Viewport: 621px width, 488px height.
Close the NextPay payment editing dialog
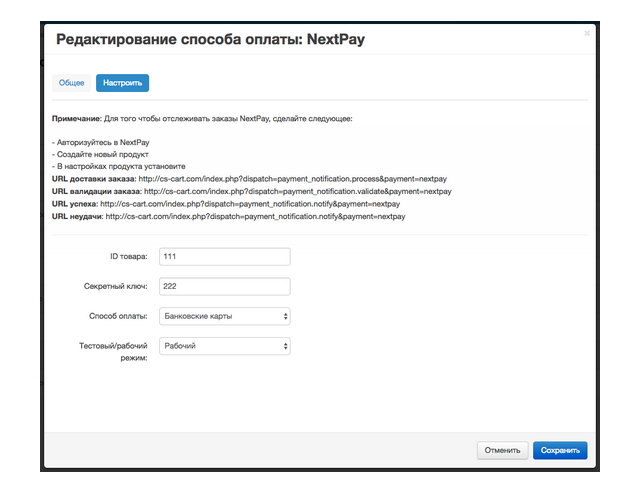587,34
